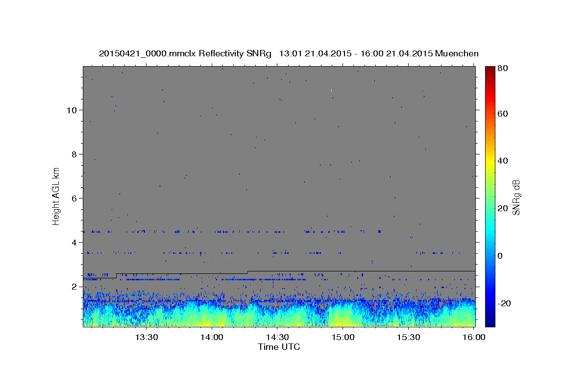
Task: Click the dark red top of colorbar
Action: [x=490, y=70]
